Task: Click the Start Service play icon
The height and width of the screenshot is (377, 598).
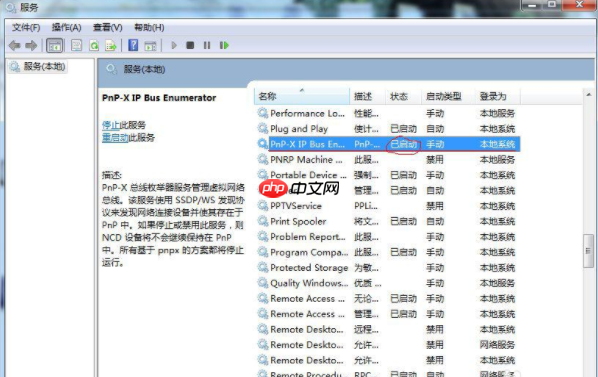Action: click(x=174, y=45)
